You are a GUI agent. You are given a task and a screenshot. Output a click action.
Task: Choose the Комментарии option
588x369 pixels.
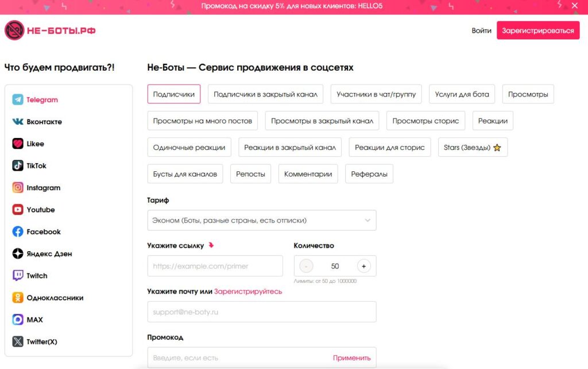(x=308, y=174)
